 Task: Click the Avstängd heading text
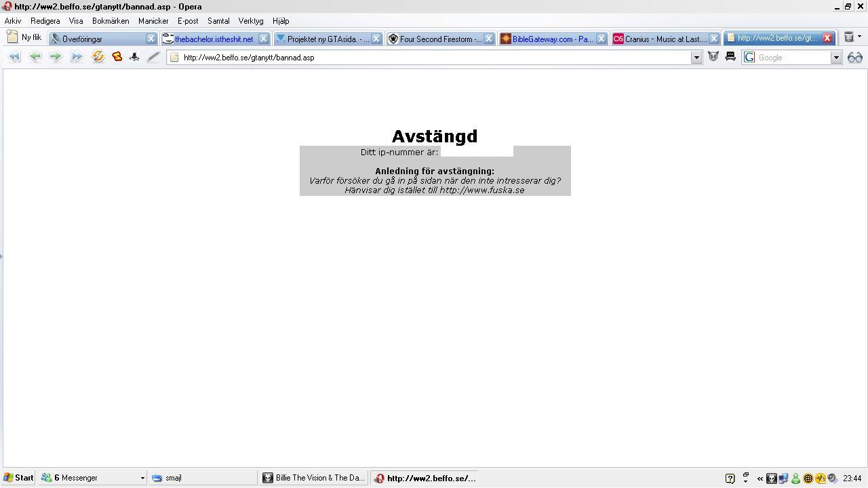[x=435, y=136]
